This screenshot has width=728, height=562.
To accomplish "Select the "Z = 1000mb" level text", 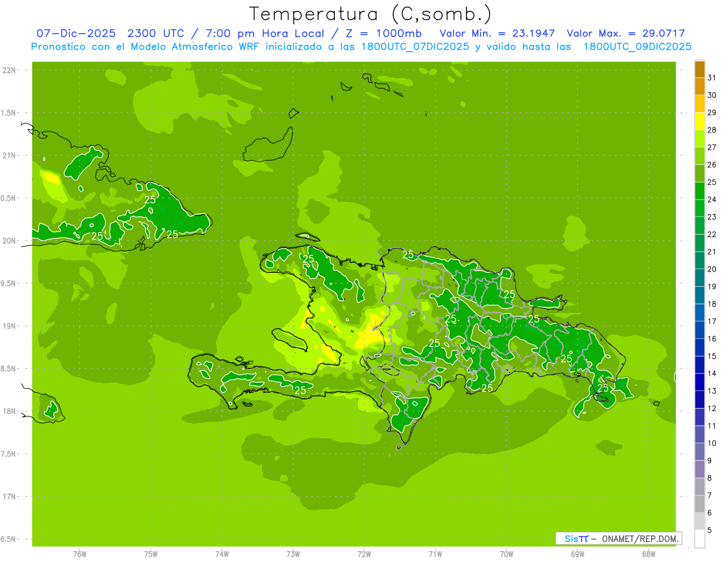I will pyautogui.click(x=383, y=33).
